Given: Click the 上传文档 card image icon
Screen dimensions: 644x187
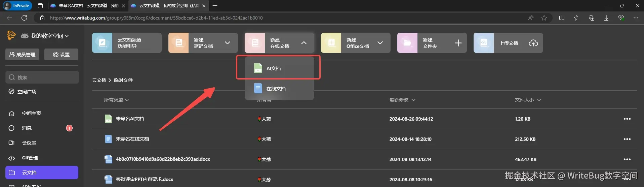Looking at the screenshot, I should [484, 43].
